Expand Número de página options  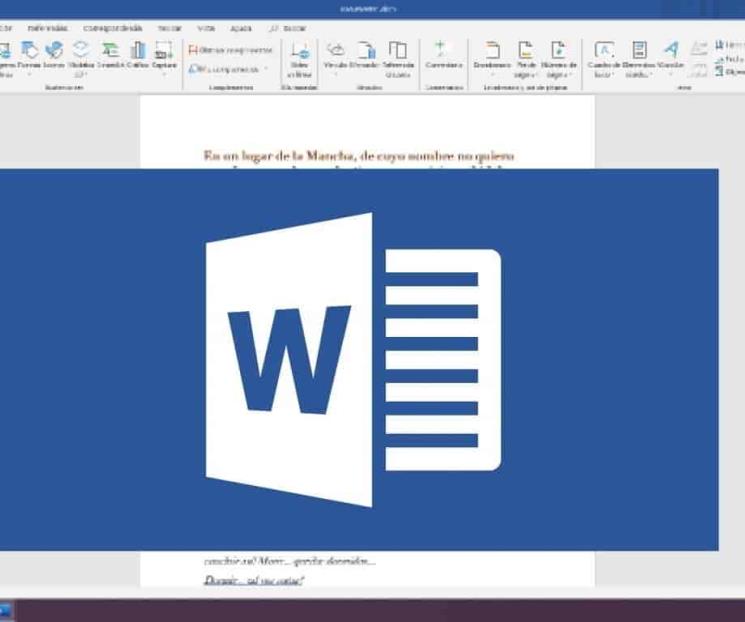[x=558, y=60]
